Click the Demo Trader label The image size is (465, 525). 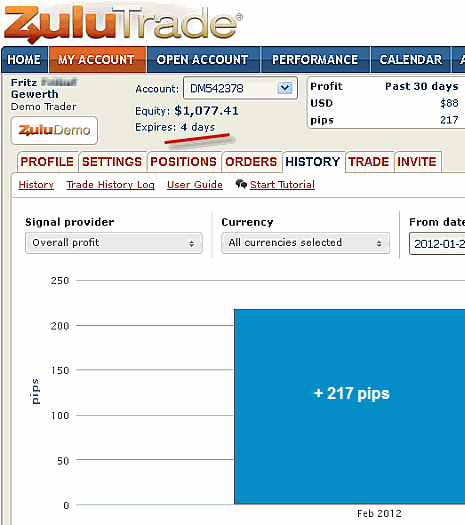44,107
